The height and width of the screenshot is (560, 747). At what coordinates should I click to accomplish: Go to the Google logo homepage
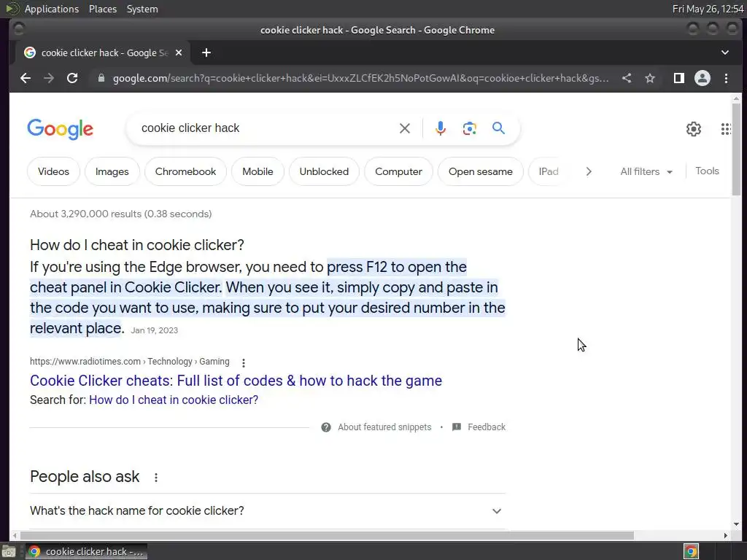click(x=61, y=129)
